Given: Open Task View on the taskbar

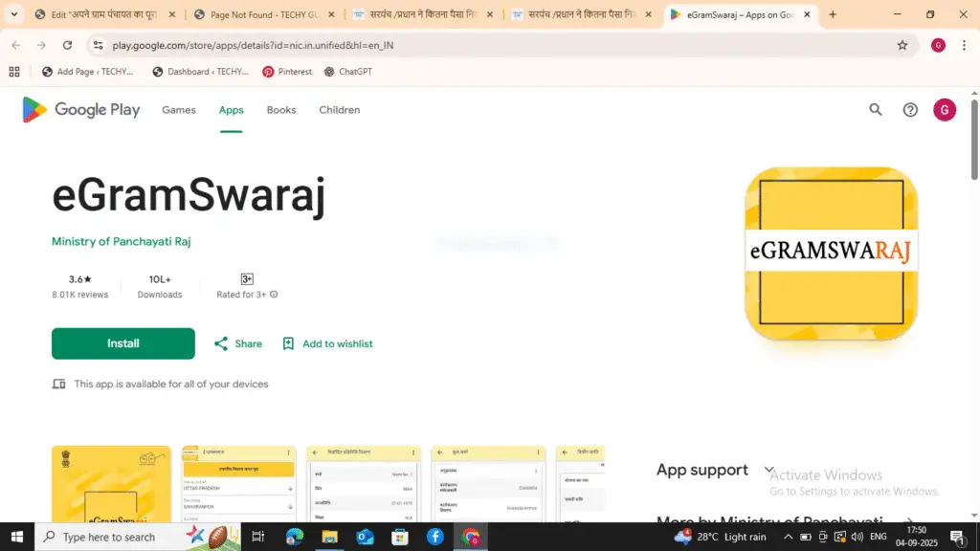Looking at the screenshot, I should pos(257,537).
